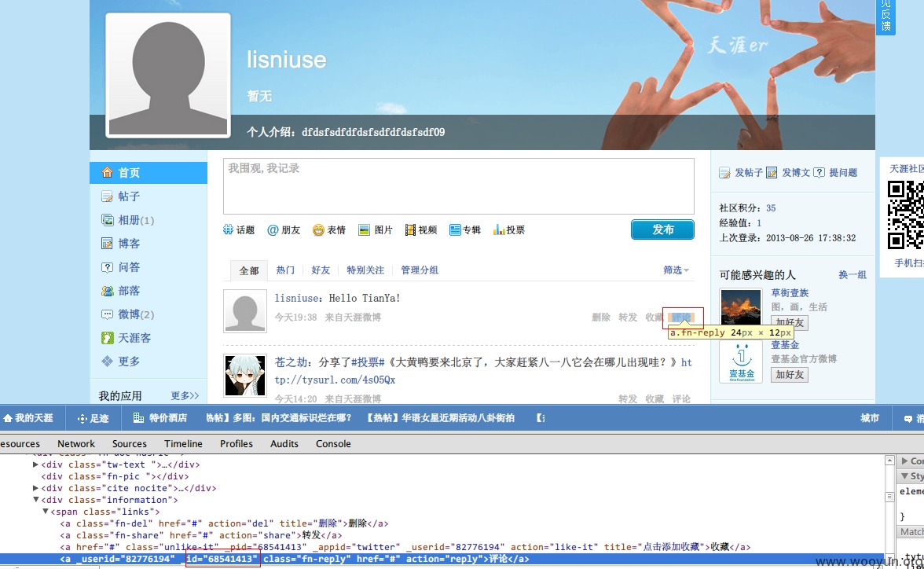
Task: Click the 部落 groups icon
Action: coord(107,291)
